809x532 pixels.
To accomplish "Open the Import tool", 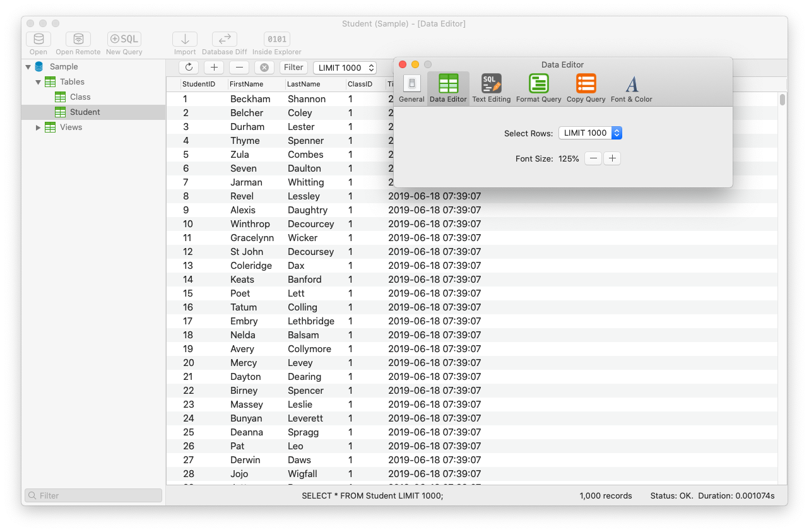I will coord(184,39).
